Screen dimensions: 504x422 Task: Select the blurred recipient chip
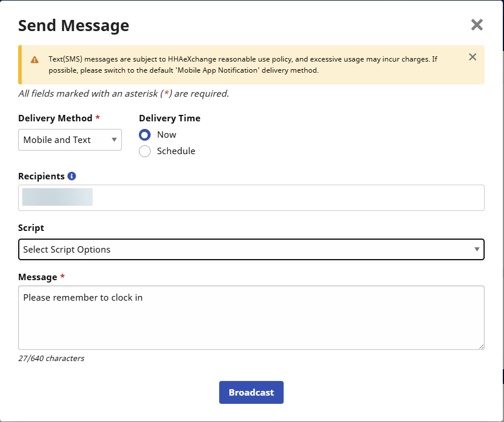click(57, 197)
